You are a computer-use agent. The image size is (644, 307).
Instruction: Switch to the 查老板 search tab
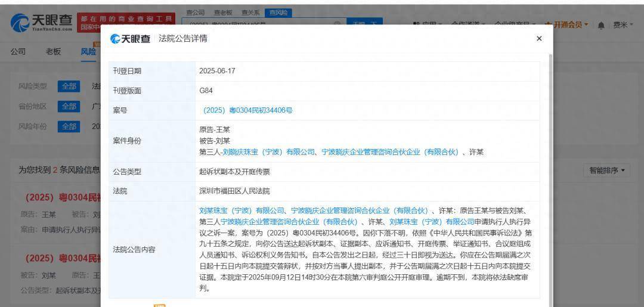222,13
